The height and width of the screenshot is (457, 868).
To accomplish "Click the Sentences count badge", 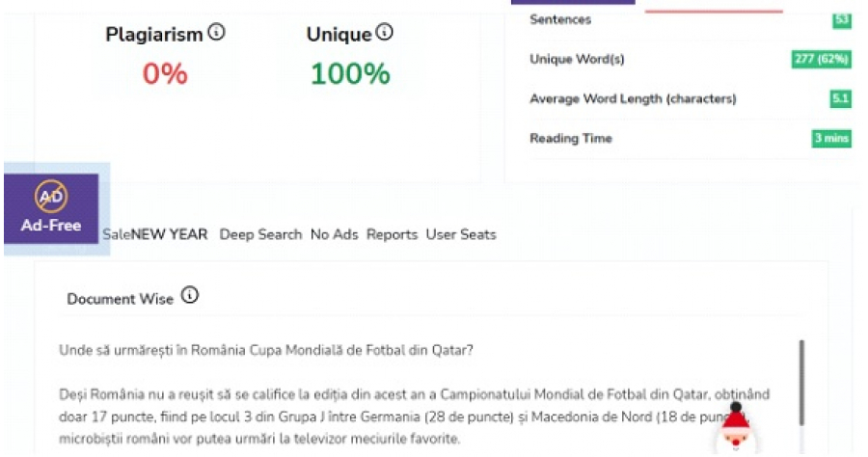I will tap(842, 20).
